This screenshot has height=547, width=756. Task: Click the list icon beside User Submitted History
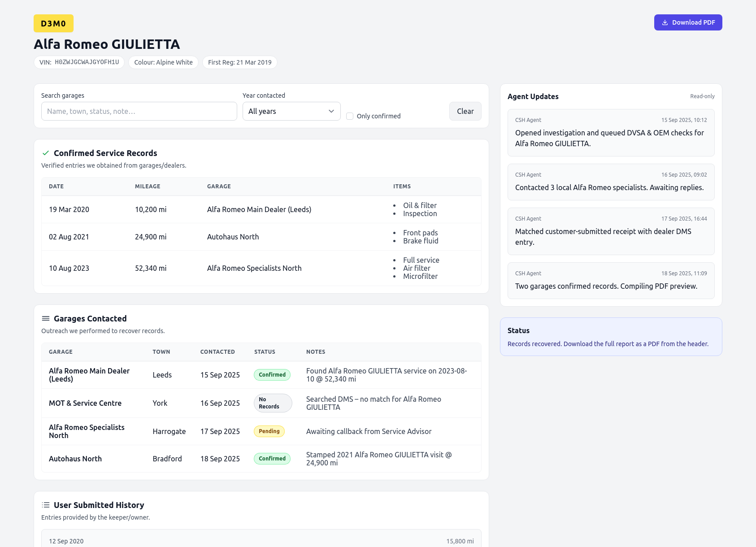(45, 505)
